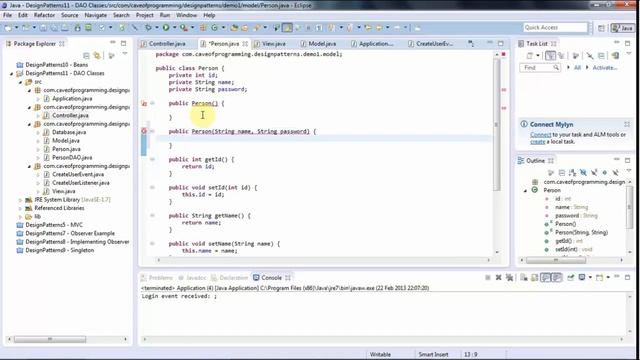Click the Debug bug icon in toolbar
The height and width of the screenshot is (360, 640).
(x=148, y=27)
